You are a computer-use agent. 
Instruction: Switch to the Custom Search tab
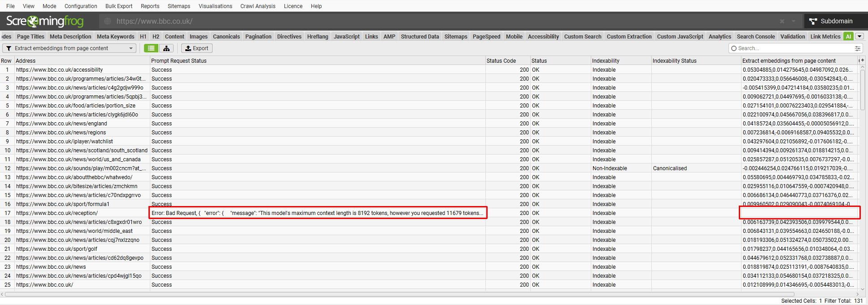(x=583, y=37)
